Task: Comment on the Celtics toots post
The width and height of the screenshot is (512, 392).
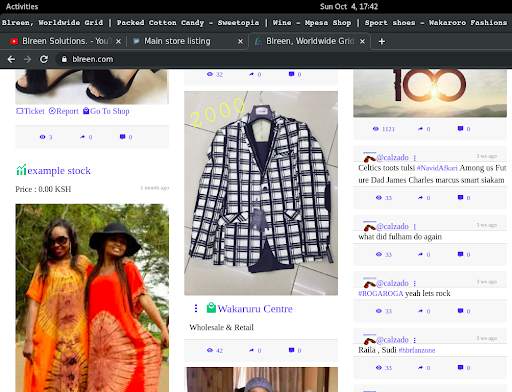Action: [460, 198]
